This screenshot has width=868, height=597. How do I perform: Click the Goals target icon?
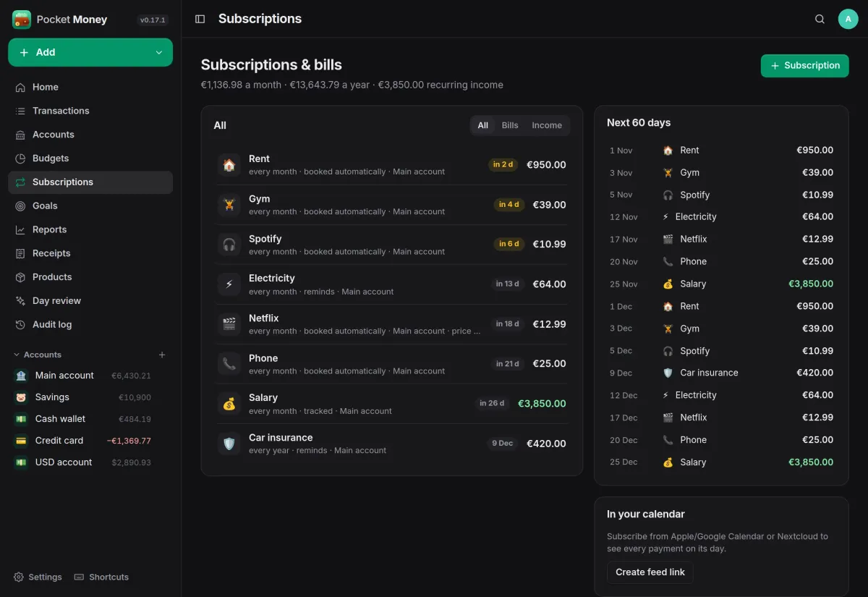(x=20, y=206)
